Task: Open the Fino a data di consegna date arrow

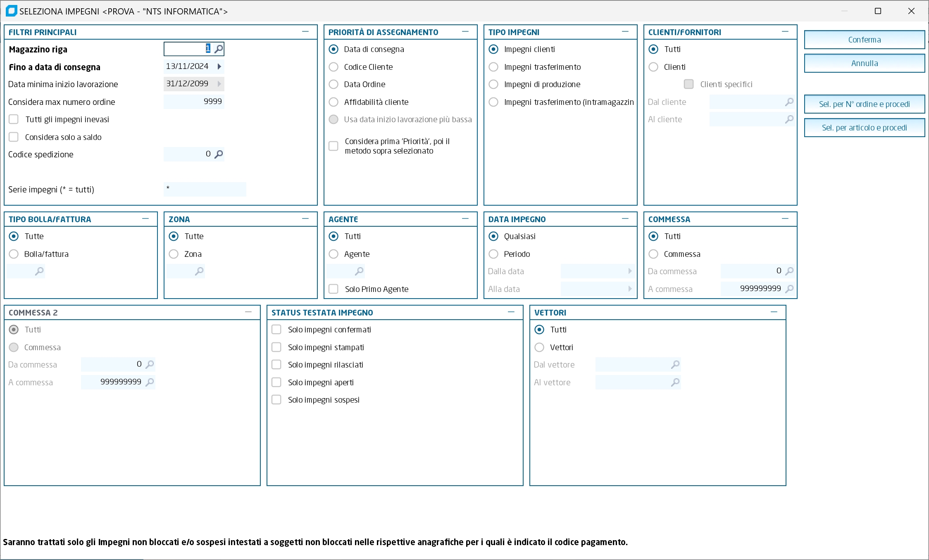Action: (219, 66)
